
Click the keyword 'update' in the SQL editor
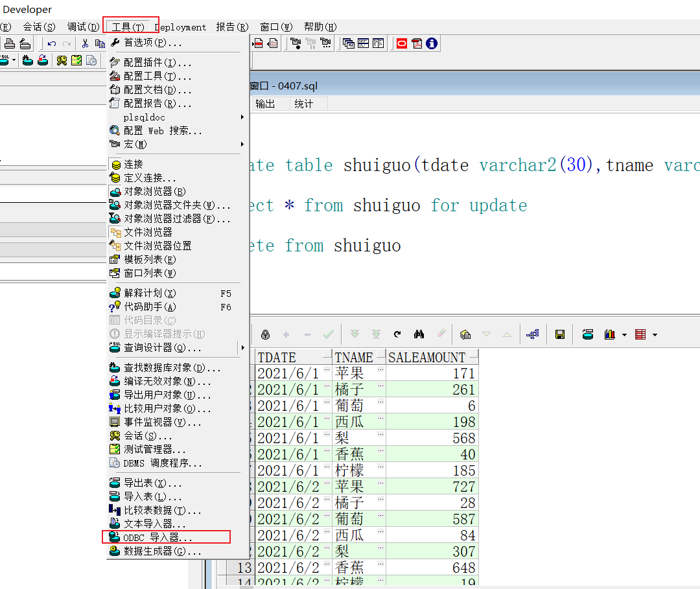(x=498, y=205)
